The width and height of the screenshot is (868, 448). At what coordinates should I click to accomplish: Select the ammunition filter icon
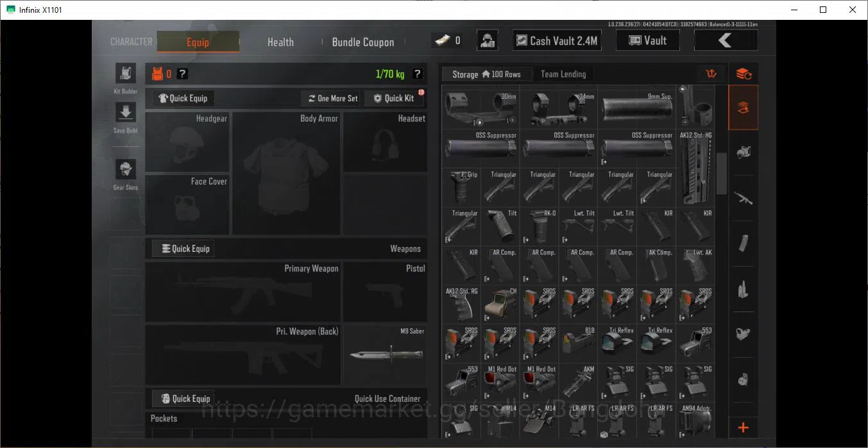tap(744, 289)
